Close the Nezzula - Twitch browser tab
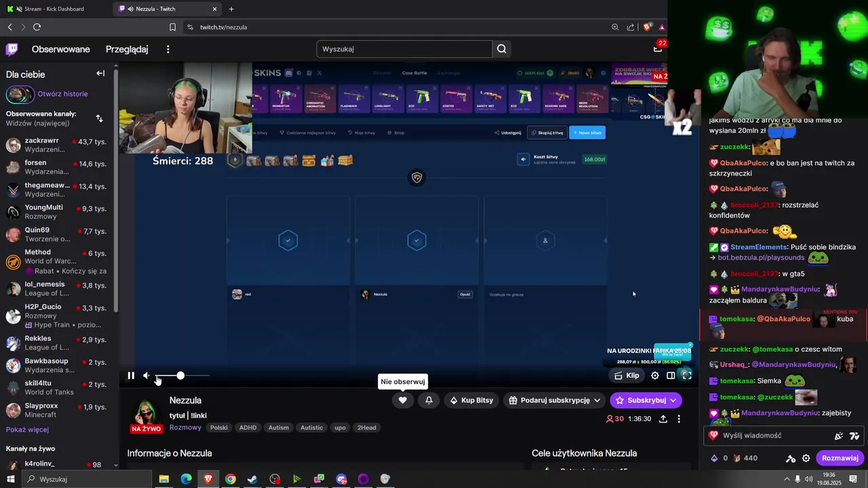 [215, 9]
